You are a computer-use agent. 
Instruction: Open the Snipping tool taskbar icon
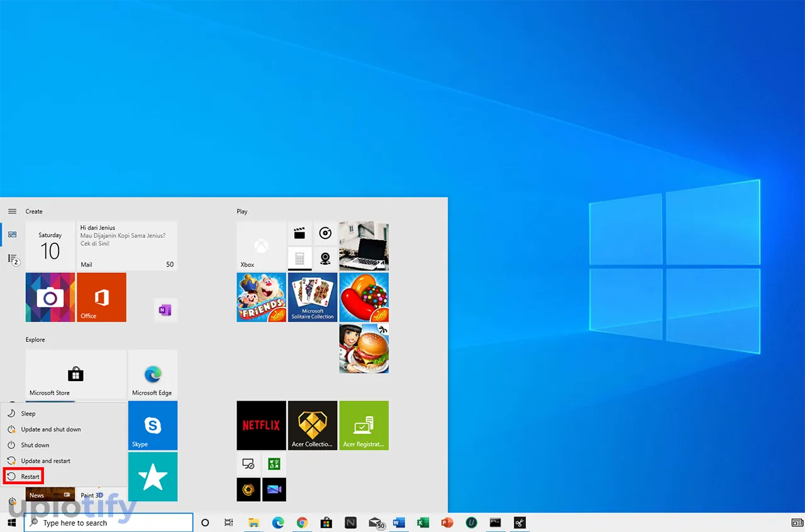coord(519,523)
